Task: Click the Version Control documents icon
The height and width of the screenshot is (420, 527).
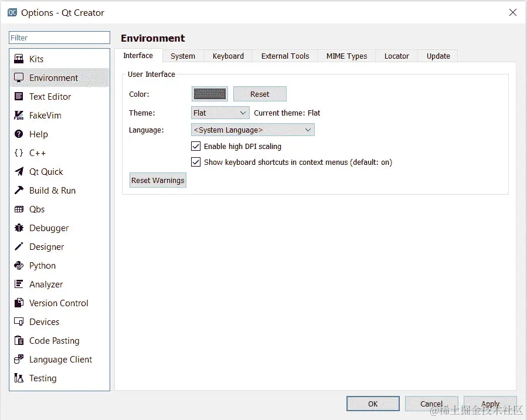Action: tap(19, 303)
